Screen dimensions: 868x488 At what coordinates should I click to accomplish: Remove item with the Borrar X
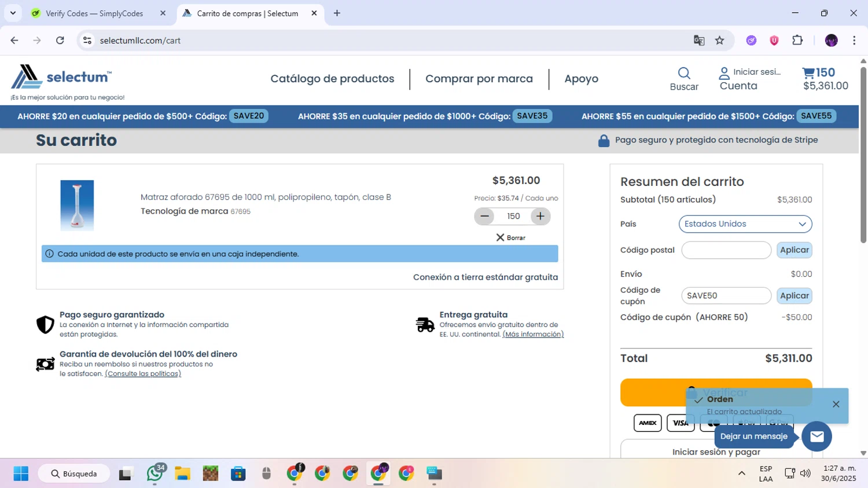click(x=510, y=237)
